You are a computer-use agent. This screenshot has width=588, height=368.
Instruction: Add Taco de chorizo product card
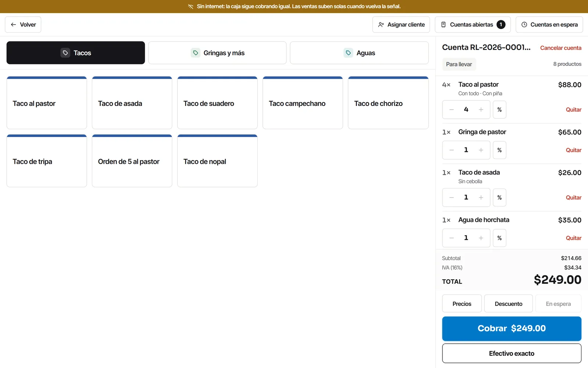388,103
